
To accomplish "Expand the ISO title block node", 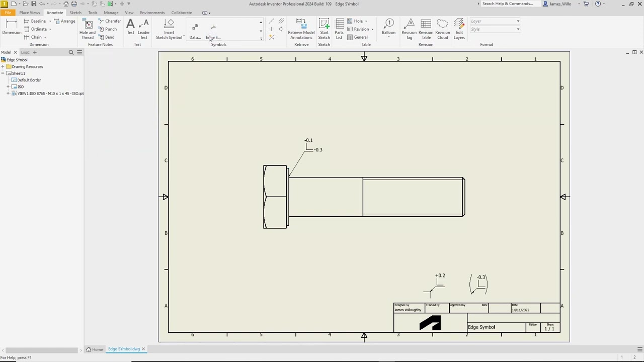I will click(8, 86).
